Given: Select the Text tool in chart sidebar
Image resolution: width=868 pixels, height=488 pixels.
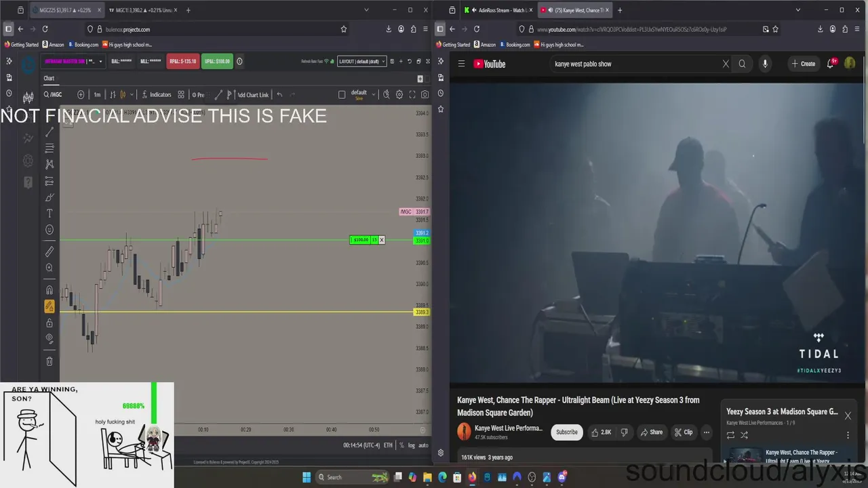Looking at the screenshot, I should point(50,213).
